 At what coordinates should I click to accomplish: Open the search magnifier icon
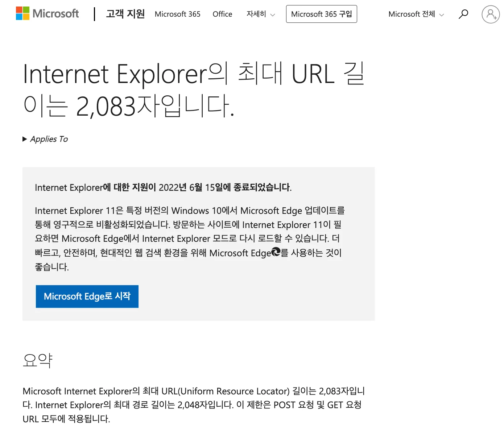[463, 14]
